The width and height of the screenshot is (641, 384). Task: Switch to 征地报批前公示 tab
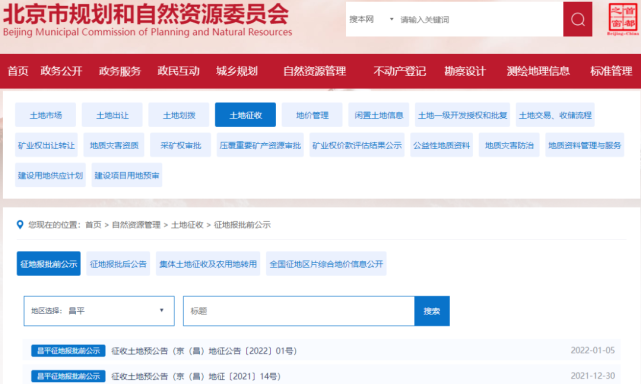coord(49,264)
